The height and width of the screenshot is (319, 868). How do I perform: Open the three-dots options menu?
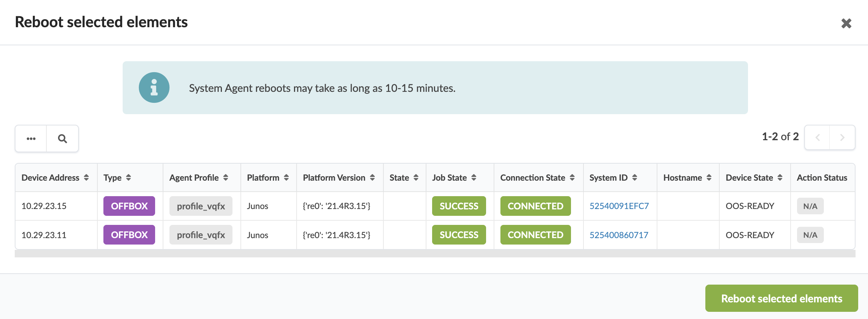point(31,139)
